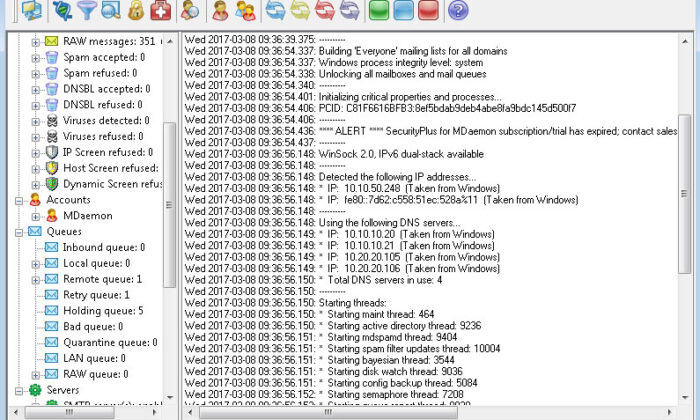Click the yellow shield icon beside Host Screen refused

point(52,168)
